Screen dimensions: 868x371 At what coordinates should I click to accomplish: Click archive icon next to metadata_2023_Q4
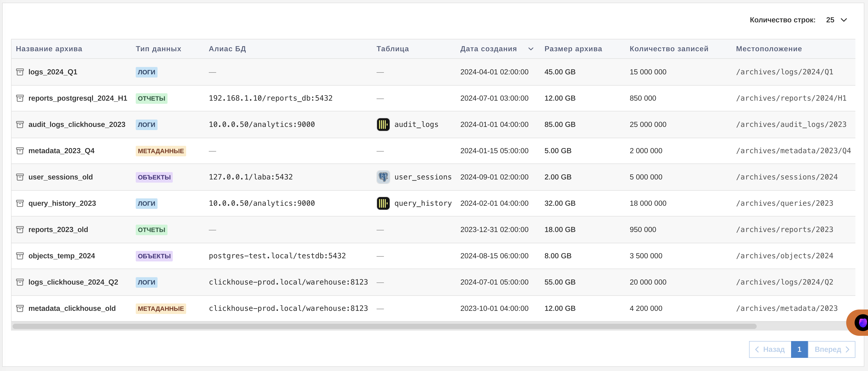(20, 151)
